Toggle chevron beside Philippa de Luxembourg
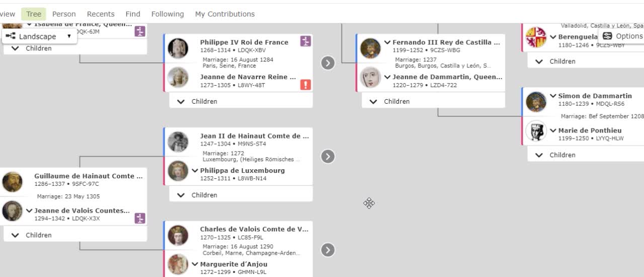 coord(195,170)
